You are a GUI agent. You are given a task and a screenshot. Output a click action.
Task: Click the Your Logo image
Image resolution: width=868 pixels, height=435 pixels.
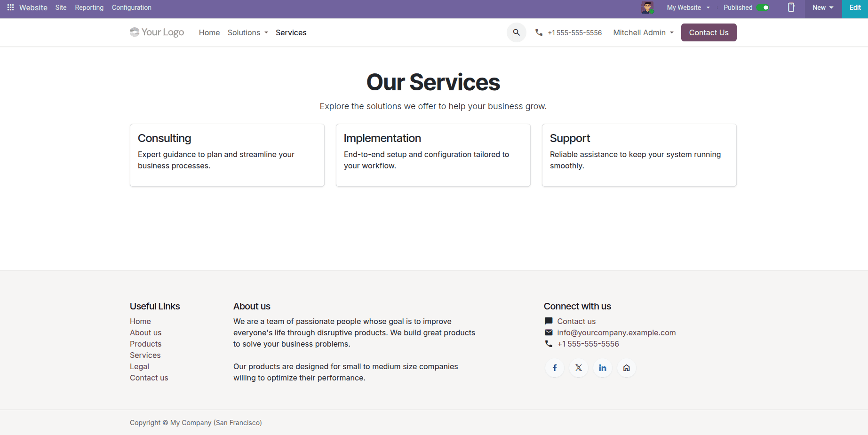[157, 32]
